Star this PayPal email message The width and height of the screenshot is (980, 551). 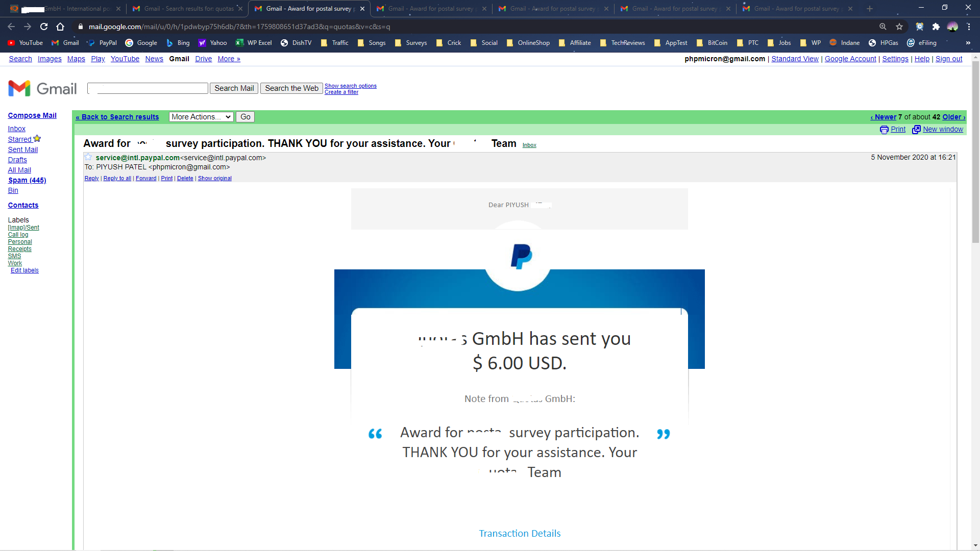[x=88, y=157]
